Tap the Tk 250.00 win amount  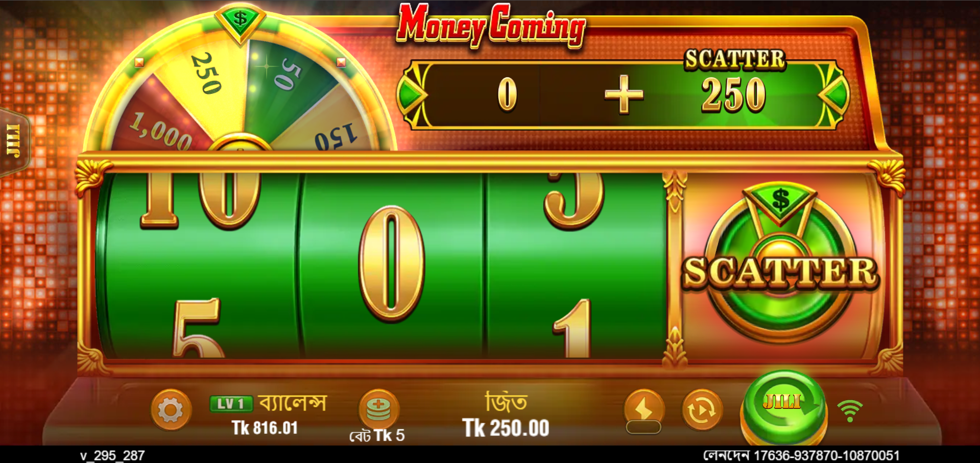tap(506, 428)
